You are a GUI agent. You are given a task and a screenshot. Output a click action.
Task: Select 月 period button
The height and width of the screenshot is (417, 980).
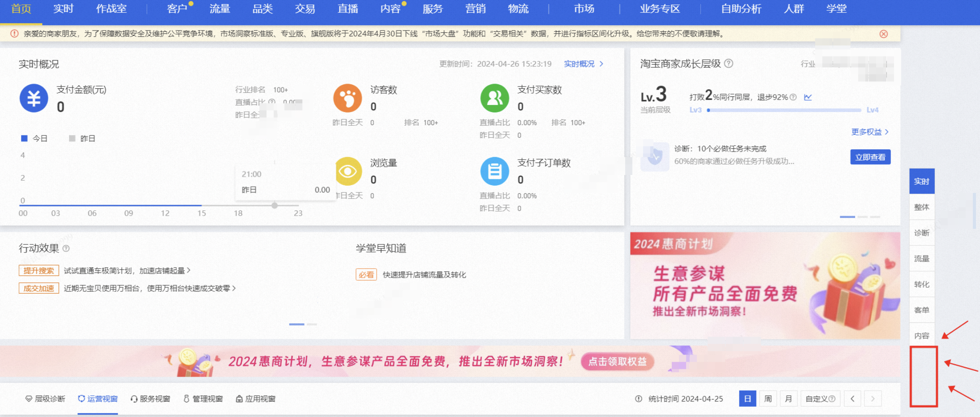coord(788,399)
